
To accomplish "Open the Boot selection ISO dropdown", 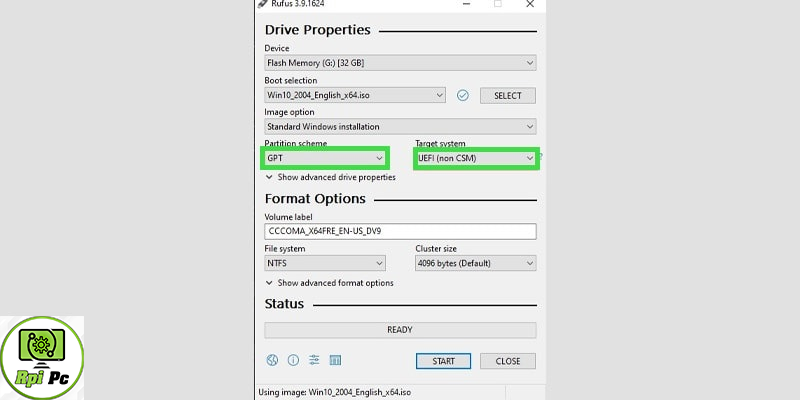I will (x=354, y=95).
